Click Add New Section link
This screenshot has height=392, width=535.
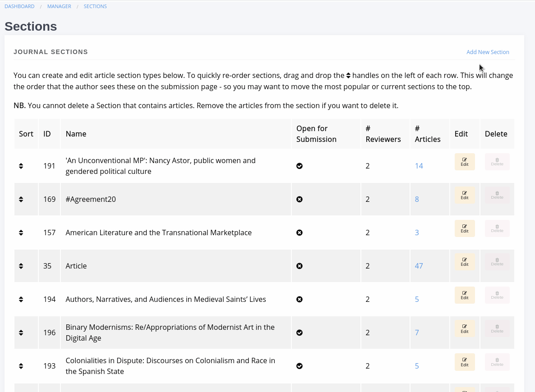pyautogui.click(x=488, y=52)
